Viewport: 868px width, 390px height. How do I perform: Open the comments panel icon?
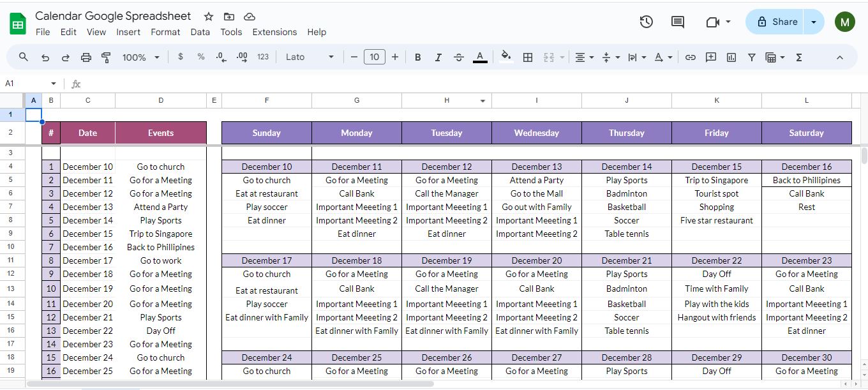678,22
